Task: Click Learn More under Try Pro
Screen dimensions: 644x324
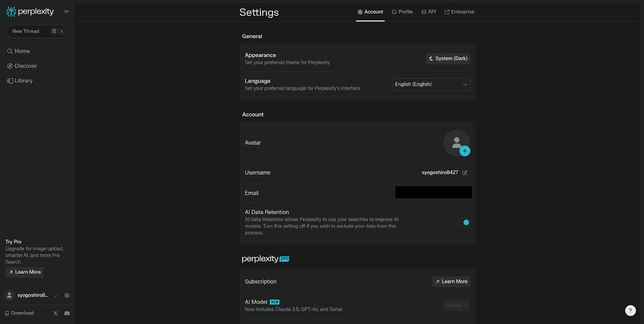Action: (25, 272)
